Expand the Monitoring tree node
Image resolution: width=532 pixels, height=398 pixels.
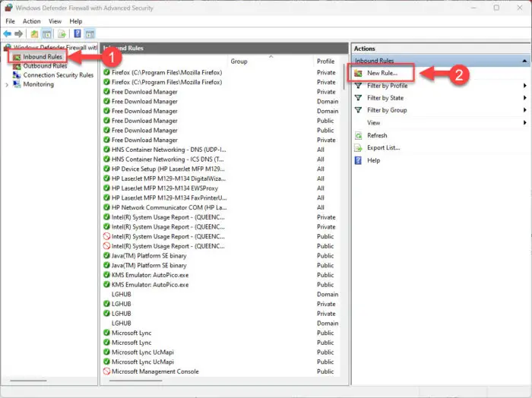(x=7, y=85)
